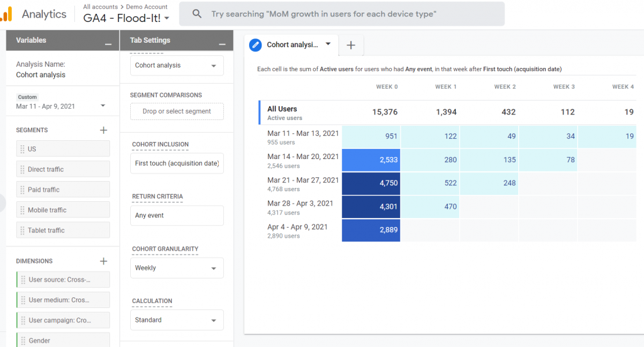Open the Calculation Standard dropdown
Viewport: 644px width, 347px height.
(x=177, y=320)
